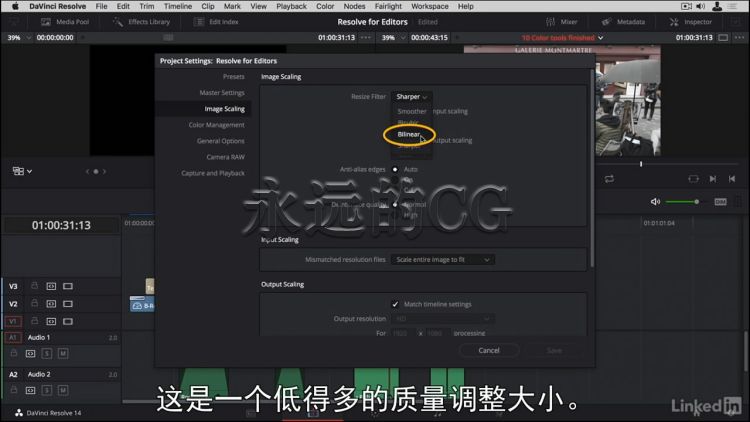Jump to next clip in viewer
Screen dimensions: 750x422
[x=713, y=178]
